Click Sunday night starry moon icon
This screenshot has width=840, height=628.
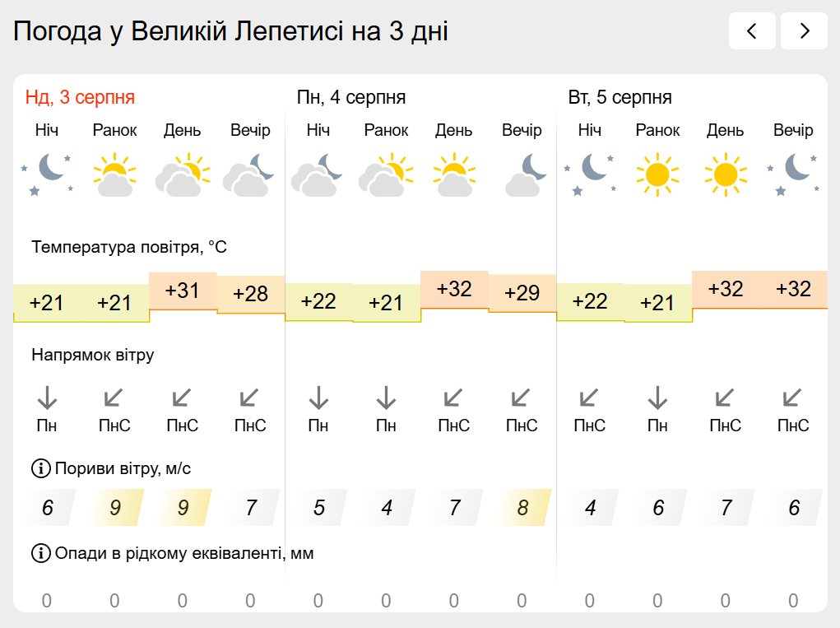tap(47, 174)
